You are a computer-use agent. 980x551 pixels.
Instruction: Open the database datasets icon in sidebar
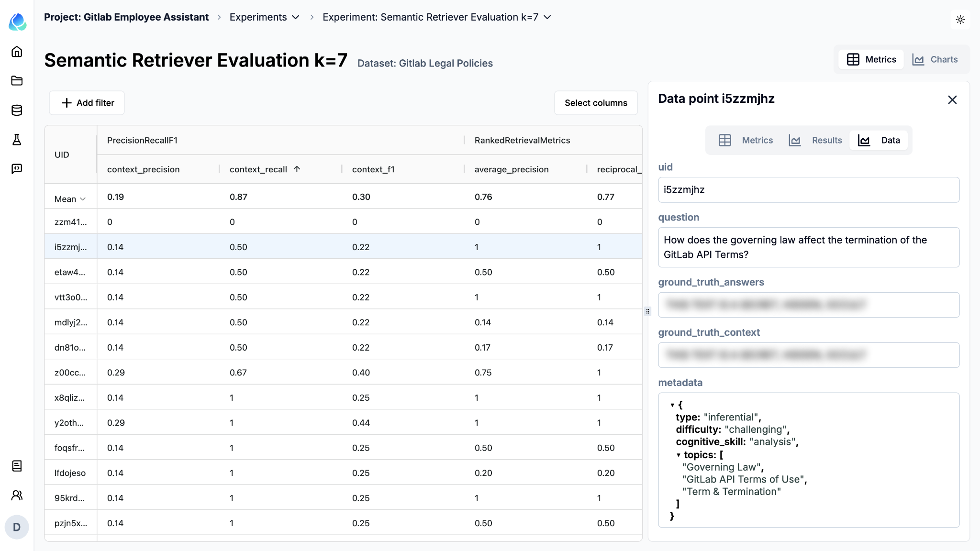[17, 110]
